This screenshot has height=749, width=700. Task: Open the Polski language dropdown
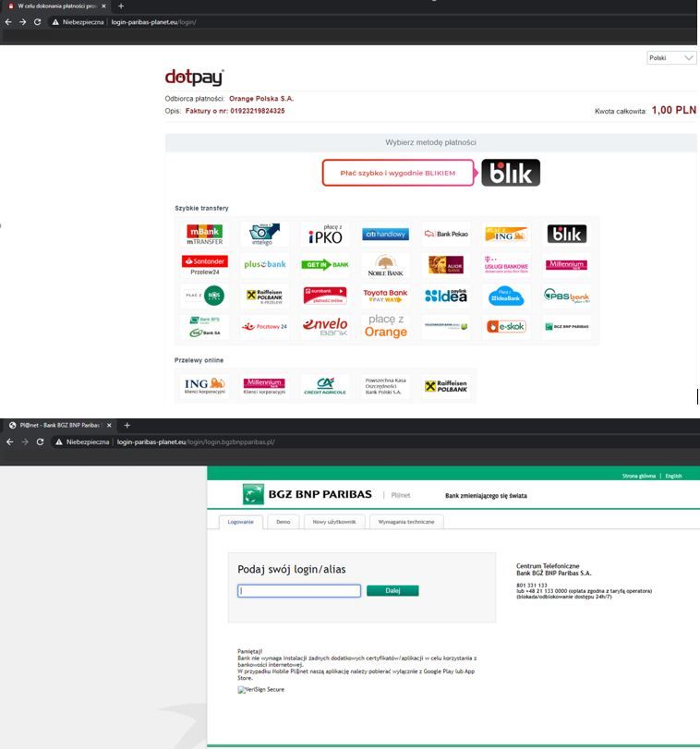(671, 57)
